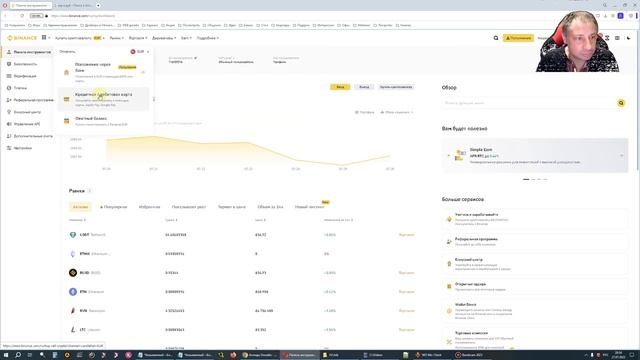
Task: Open the apps grid menu icon
Action: pyautogui.click(x=44, y=38)
